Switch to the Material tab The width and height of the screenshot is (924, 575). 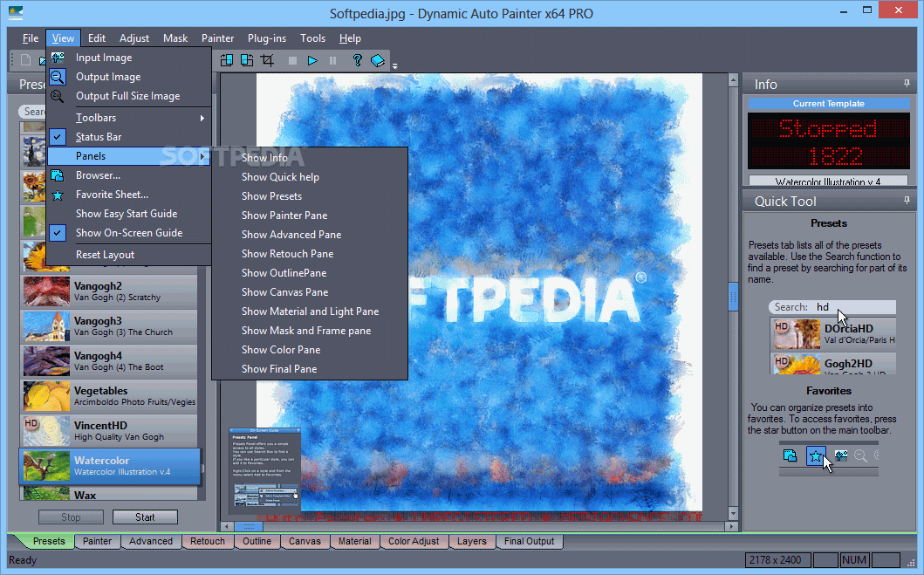pos(355,541)
